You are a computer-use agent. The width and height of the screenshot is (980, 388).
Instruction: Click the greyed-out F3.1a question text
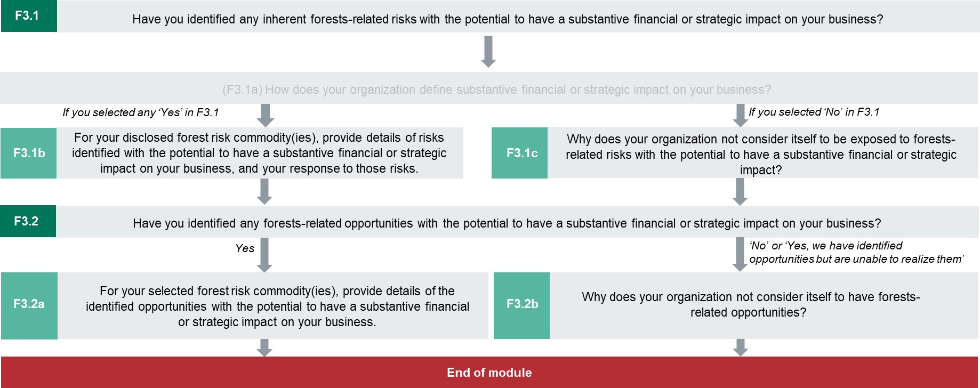[x=496, y=90]
